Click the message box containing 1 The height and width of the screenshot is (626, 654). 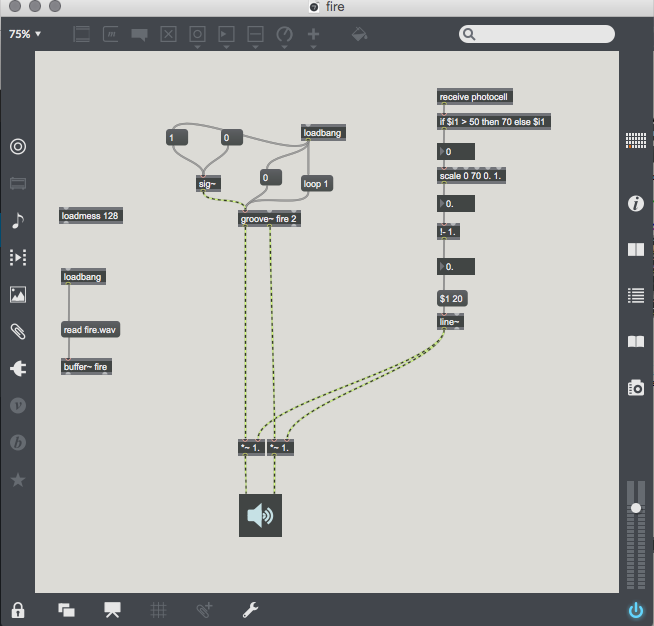click(177, 138)
